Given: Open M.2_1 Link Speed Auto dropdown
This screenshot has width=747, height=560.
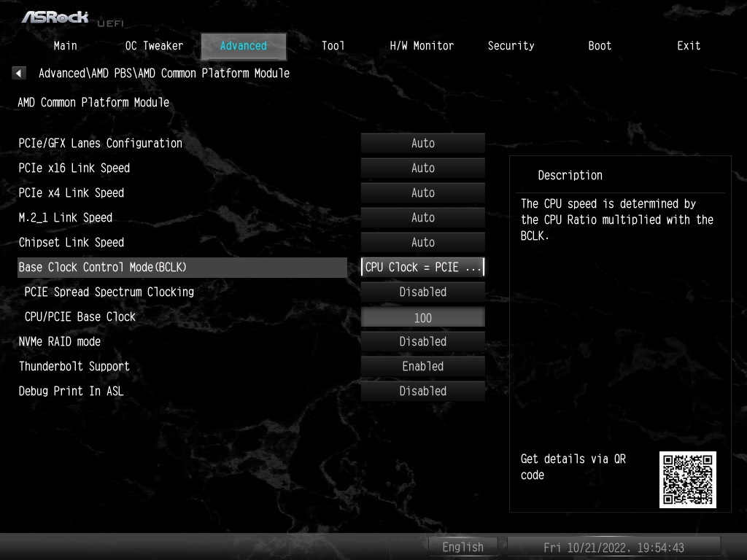Looking at the screenshot, I should 422,217.
